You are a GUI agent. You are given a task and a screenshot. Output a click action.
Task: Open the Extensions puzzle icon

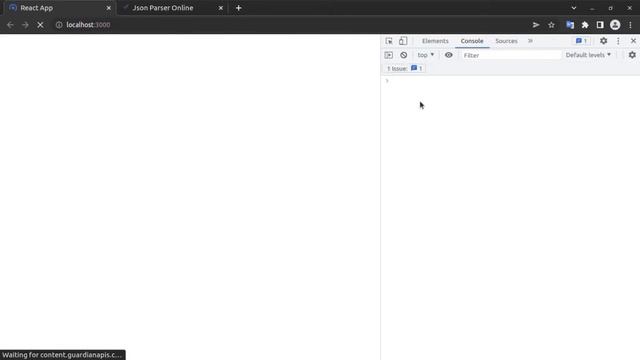(x=585, y=25)
